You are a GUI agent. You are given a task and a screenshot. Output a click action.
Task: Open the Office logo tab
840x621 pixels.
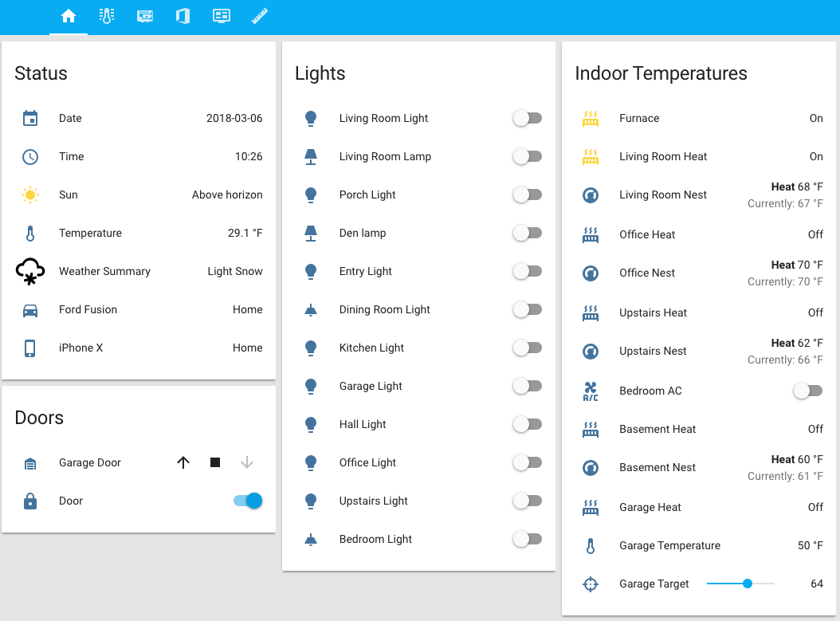(183, 16)
